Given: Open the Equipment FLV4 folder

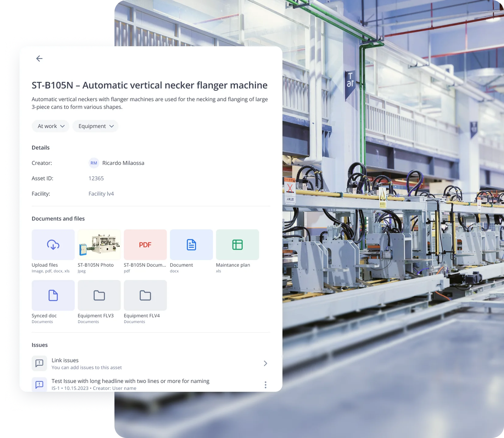Looking at the screenshot, I should [145, 295].
